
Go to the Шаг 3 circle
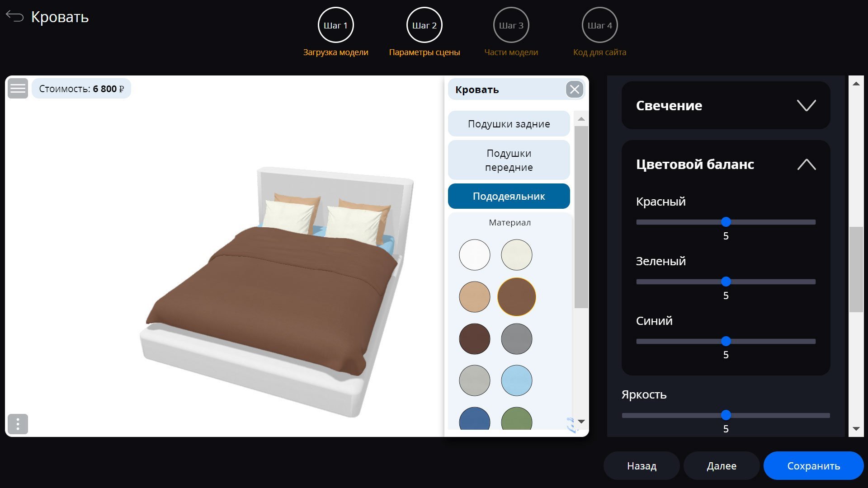511,25
